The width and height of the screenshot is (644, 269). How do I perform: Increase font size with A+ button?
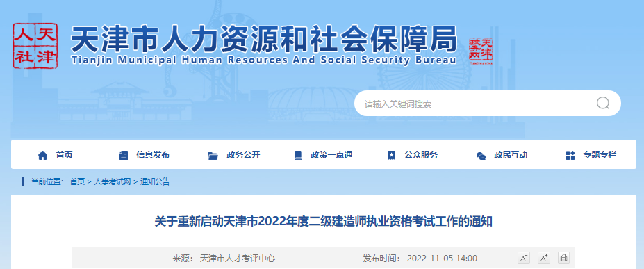coord(544,259)
